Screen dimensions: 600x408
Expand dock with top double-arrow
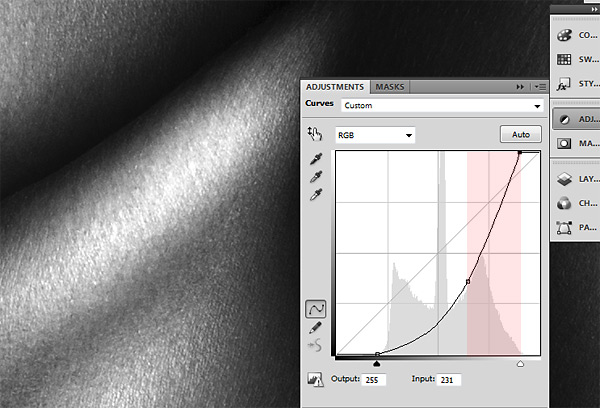(594, 9)
